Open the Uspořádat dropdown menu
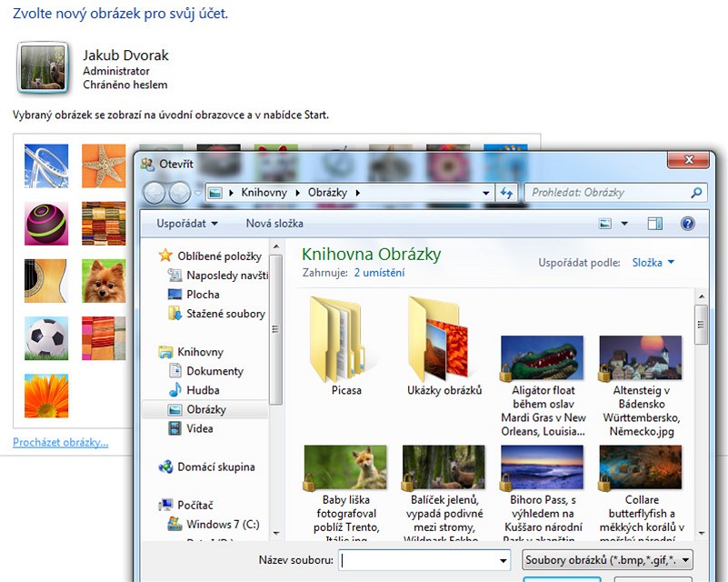The width and height of the screenshot is (728, 582). pyautogui.click(x=187, y=224)
